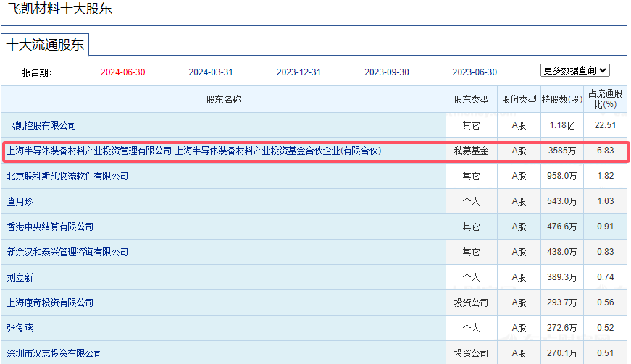Open shareholder 新余汉和泰兴管理咨询有限公司
Screen dimensions: 631x364
67,252
